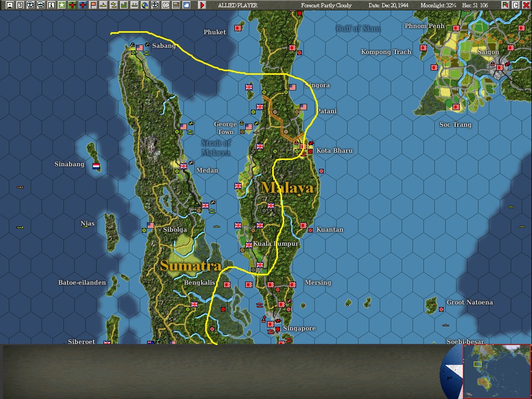Screen dimensions: 532x399
Task: Select the US flag left of Sibolga
Action: pos(151,225)
